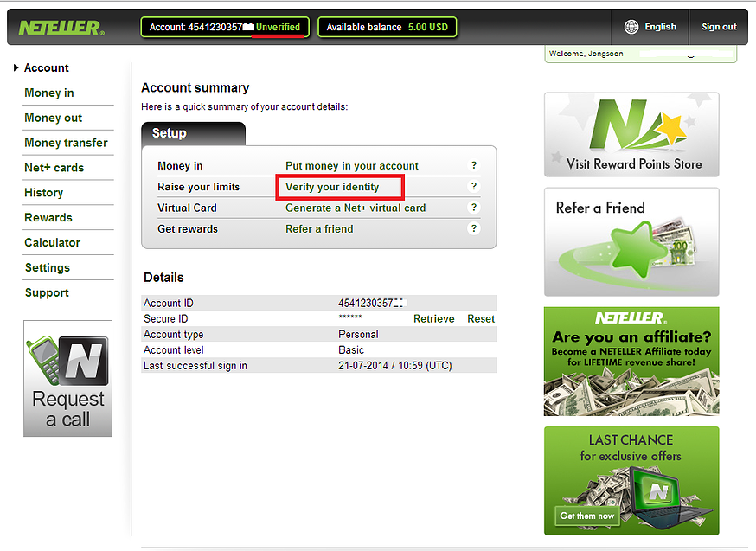This screenshot has width=756, height=551.
Task: Open Account menu item
Action: tap(47, 68)
